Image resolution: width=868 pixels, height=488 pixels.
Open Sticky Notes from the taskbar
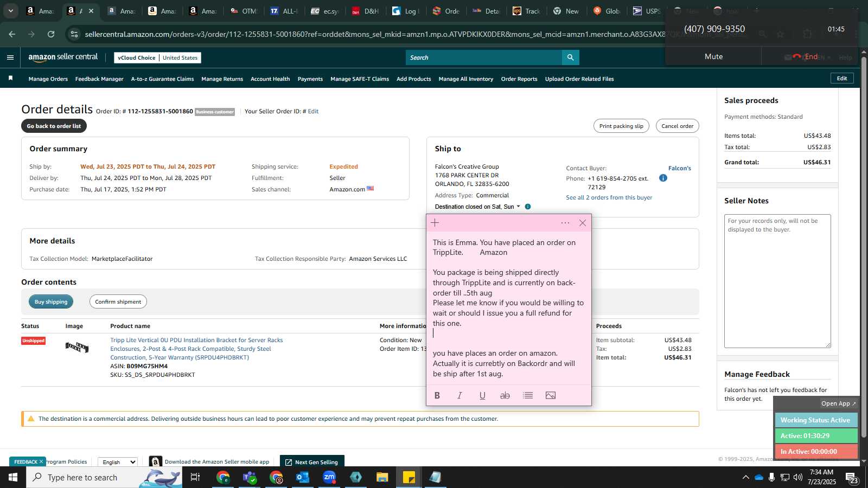[x=409, y=477]
